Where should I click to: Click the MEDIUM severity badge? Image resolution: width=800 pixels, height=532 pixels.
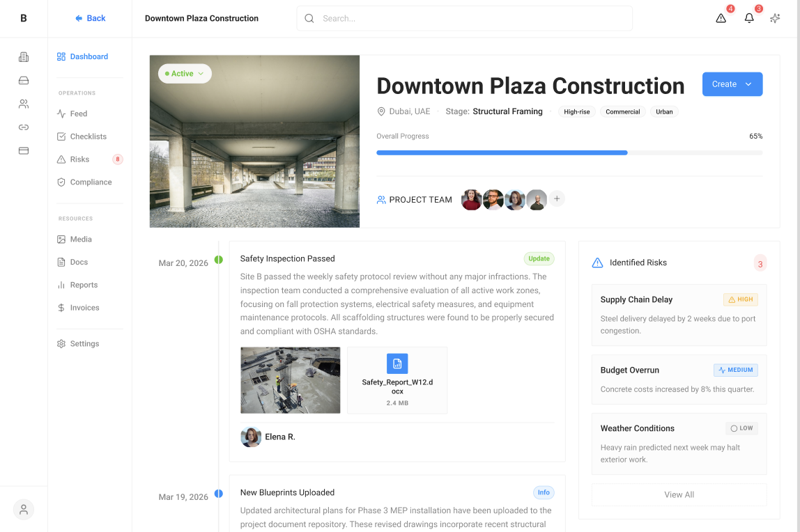coord(736,370)
